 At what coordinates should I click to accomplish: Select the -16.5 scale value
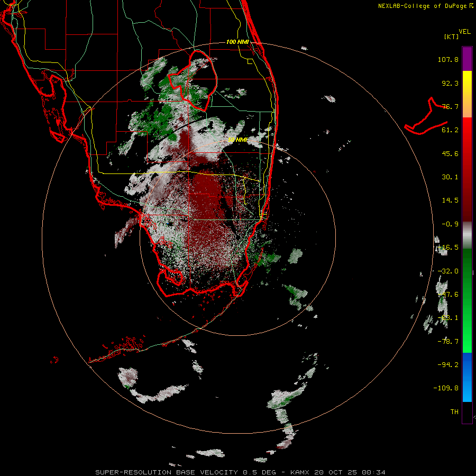coord(448,248)
